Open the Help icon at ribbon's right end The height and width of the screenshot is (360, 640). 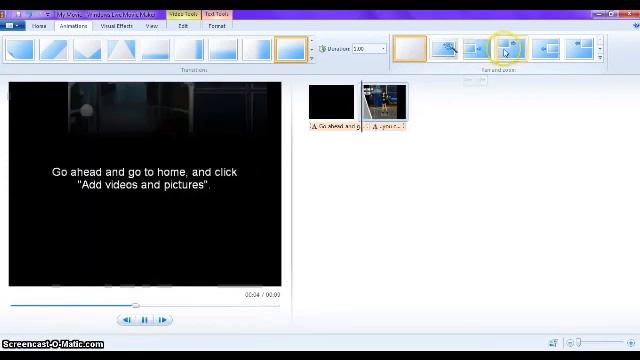(636, 26)
